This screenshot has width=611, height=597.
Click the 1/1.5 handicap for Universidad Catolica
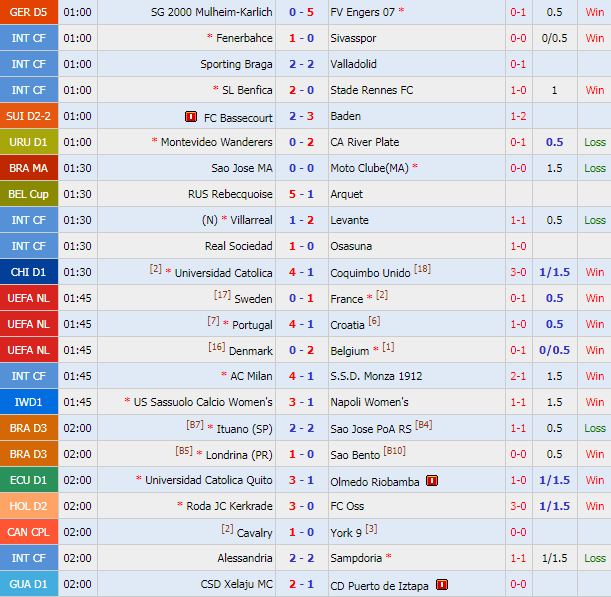[554, 272]
